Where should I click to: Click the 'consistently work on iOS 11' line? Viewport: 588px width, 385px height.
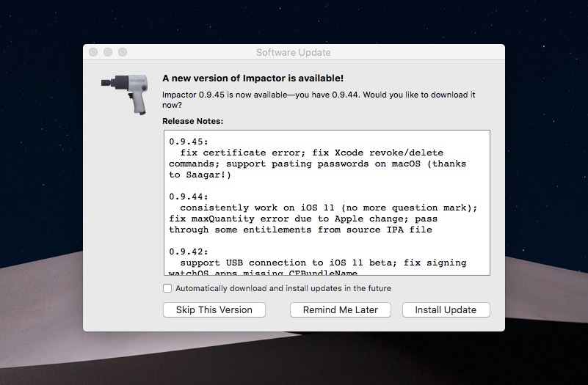[x=328, y=208]
